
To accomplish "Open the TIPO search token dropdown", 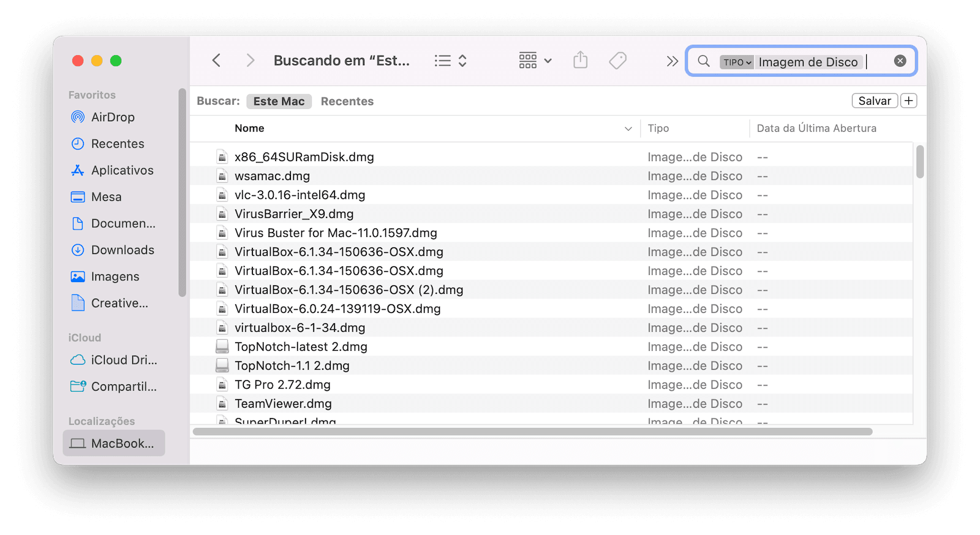I will point(736,62).
